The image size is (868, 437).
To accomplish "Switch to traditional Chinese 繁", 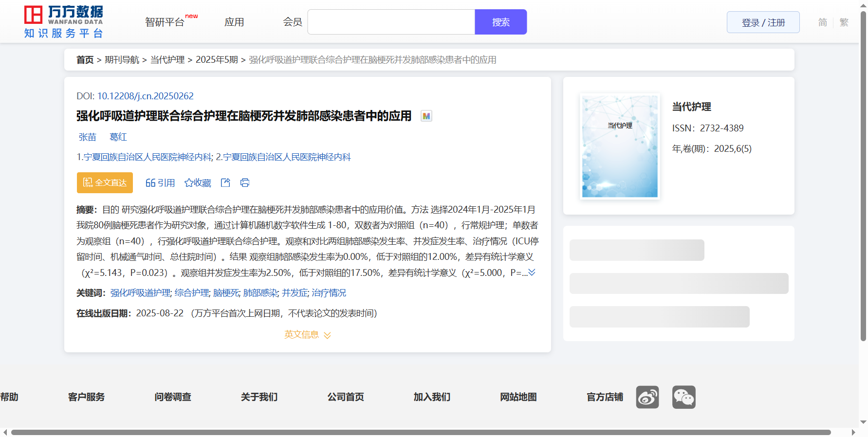I will [844, 22].
